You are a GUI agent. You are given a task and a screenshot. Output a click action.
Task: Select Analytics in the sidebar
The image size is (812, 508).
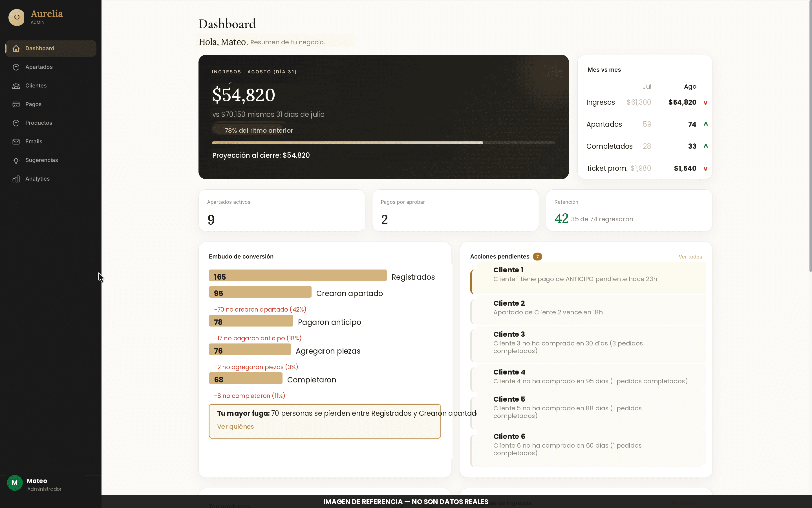pos(51,179)
